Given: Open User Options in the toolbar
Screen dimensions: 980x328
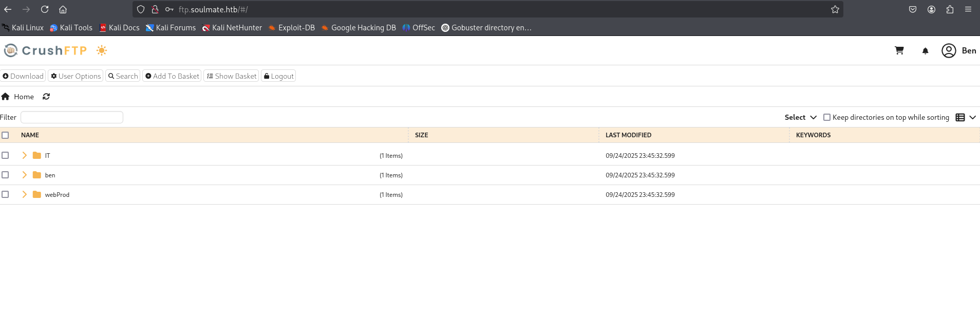Looking at the screenshot, I should click(x=76, y=76).
